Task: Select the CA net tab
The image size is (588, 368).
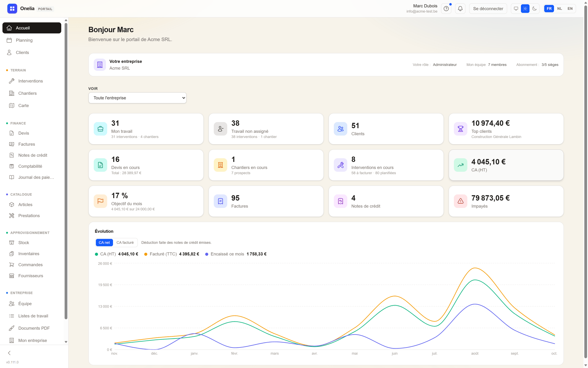Action: 104,243
